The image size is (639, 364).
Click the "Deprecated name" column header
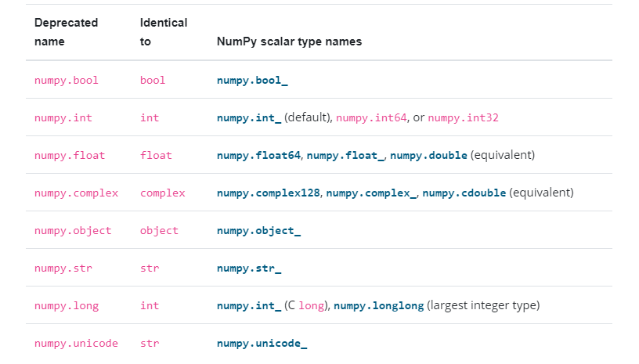[x=66, y=32]
